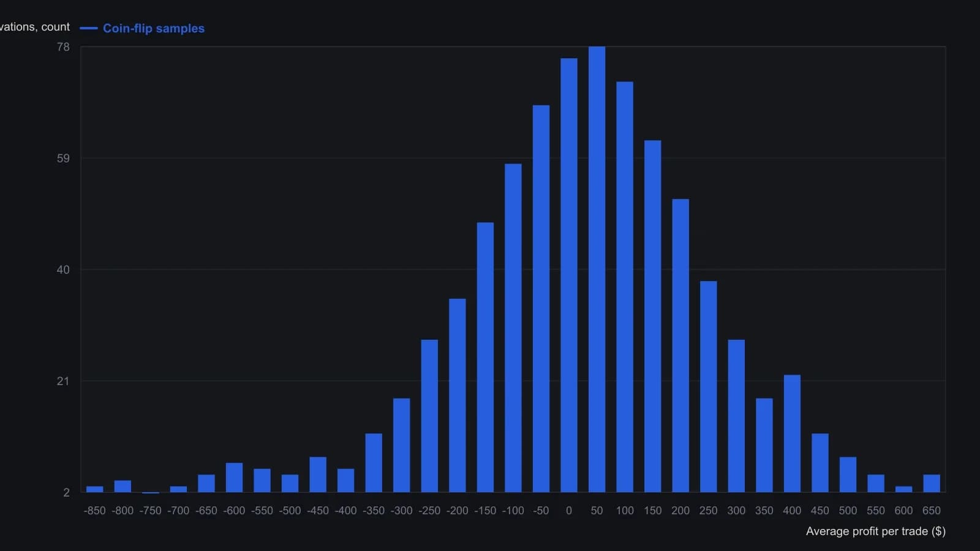
Task: Click the y-axis value "78"
Action: pos(63,47)
